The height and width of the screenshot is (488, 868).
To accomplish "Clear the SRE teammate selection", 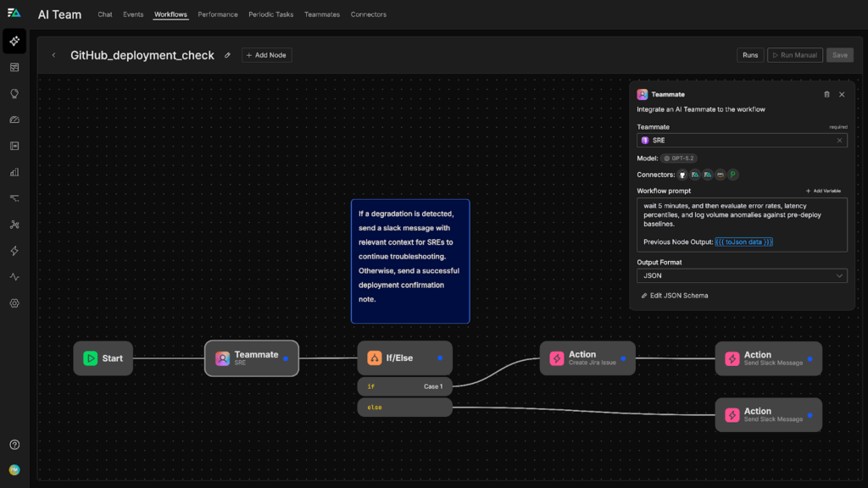I will click(839, 141).
